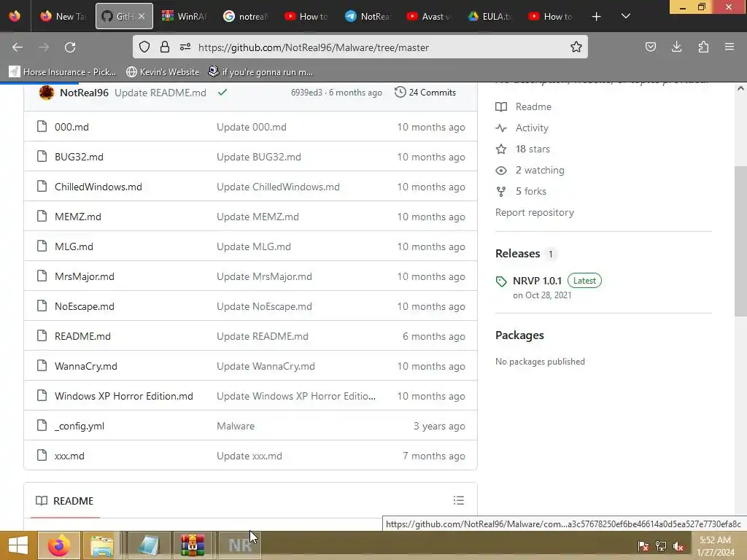Viewport: 747px width, 560px height.
Task: Click the browser forward arrow
Action: click(x=44, y=47)
